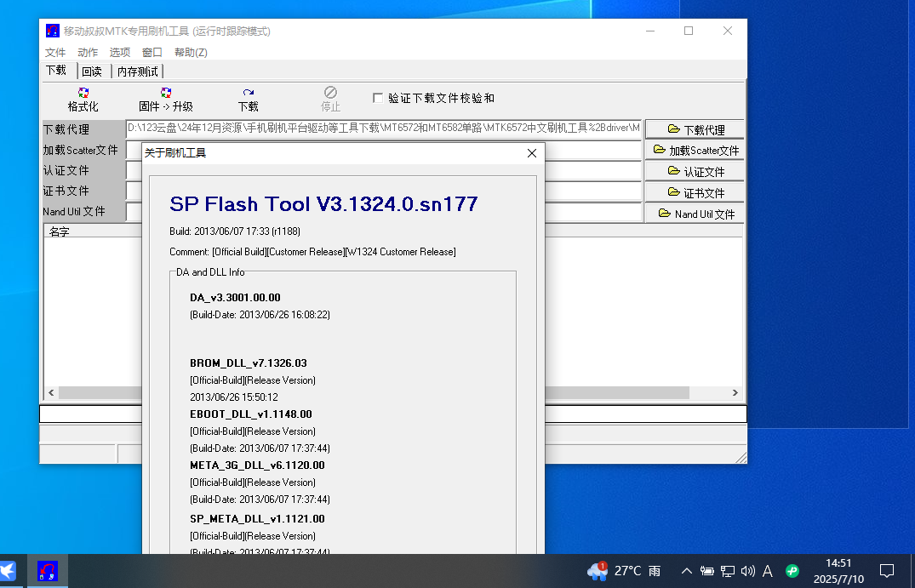The width and height of the screenshot is (915, 588).
Task: Click the download agent path field
Action: [383, 128]
